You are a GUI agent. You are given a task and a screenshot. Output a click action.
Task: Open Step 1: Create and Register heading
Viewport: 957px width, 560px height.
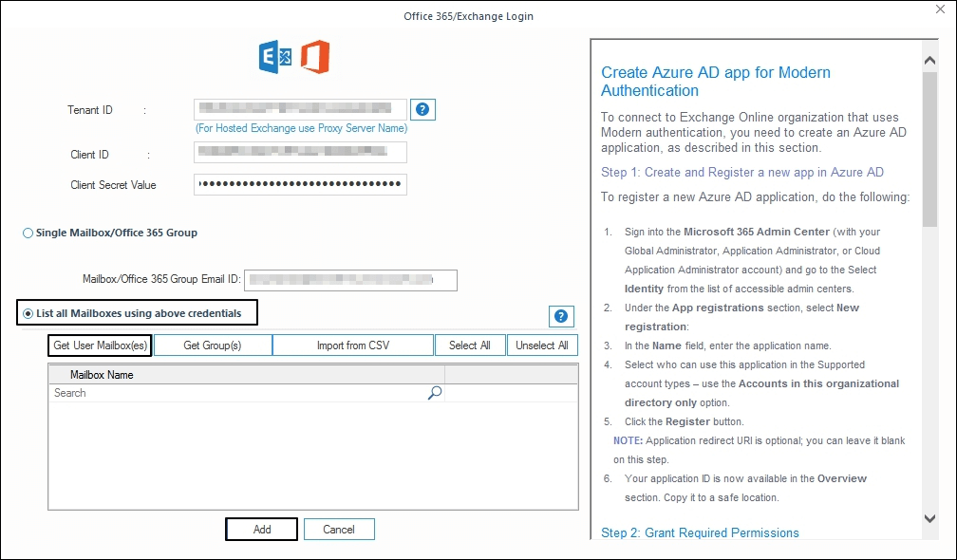742,172
